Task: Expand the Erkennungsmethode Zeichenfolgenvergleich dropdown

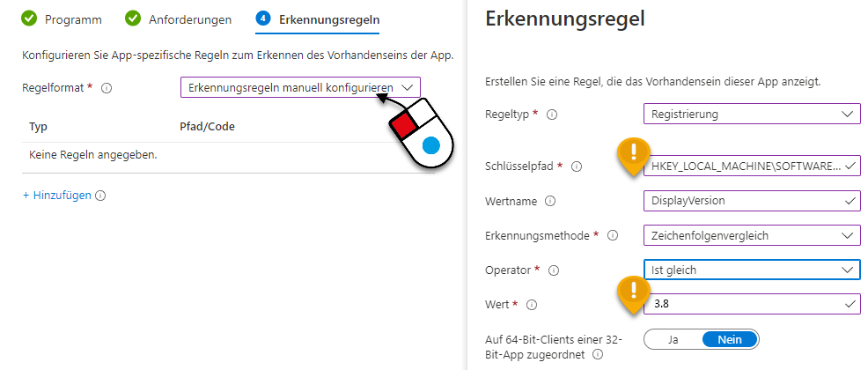Action: coord(752,235)
